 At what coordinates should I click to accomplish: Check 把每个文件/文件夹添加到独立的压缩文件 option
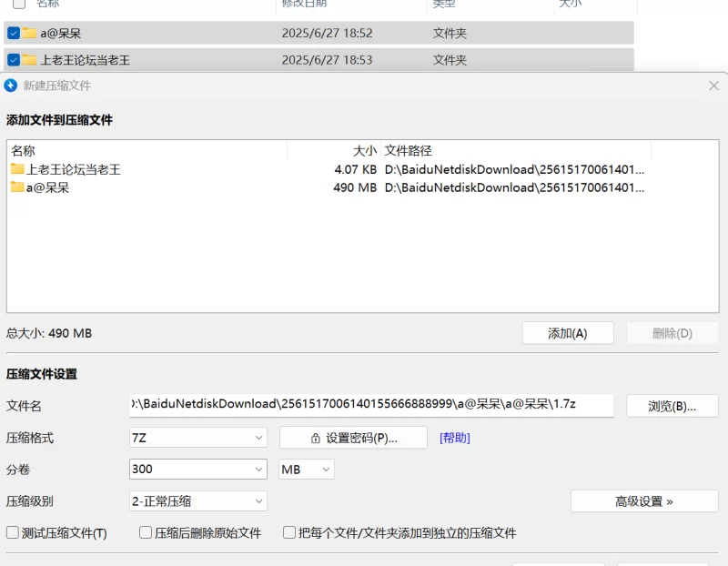click(289, 532)
